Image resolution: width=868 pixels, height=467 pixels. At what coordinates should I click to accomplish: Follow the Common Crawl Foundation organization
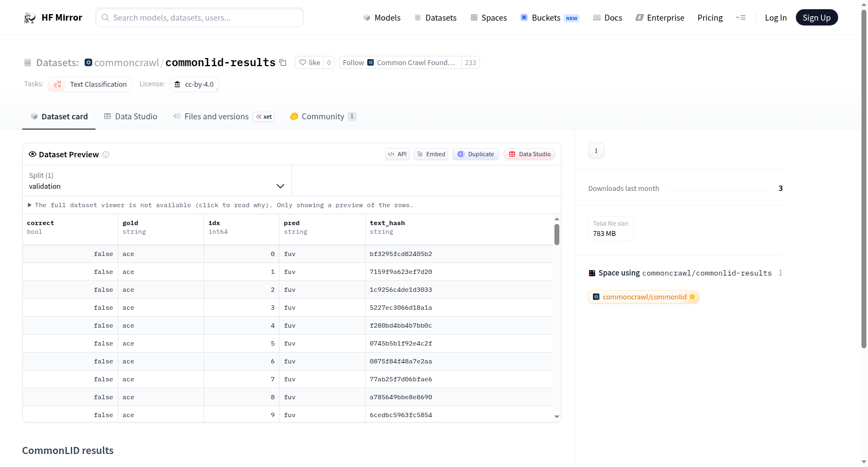(x=400, y=62)
